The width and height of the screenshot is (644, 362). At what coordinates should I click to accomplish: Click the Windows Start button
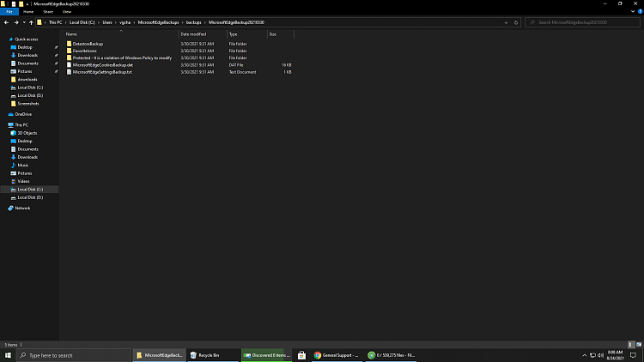click(9, 354)
